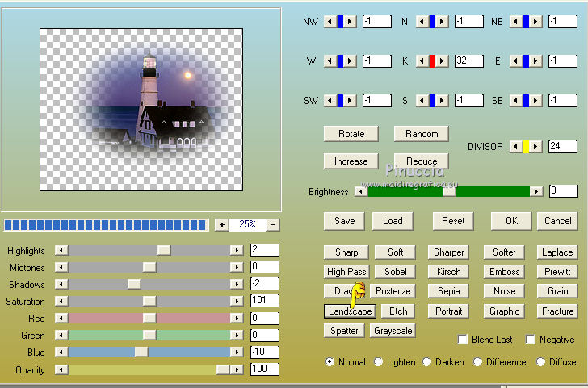Image resolution: width=588 pixels, height=388 pixels.
Task: Click Green slider right arrow
Action: coord(237,336)
